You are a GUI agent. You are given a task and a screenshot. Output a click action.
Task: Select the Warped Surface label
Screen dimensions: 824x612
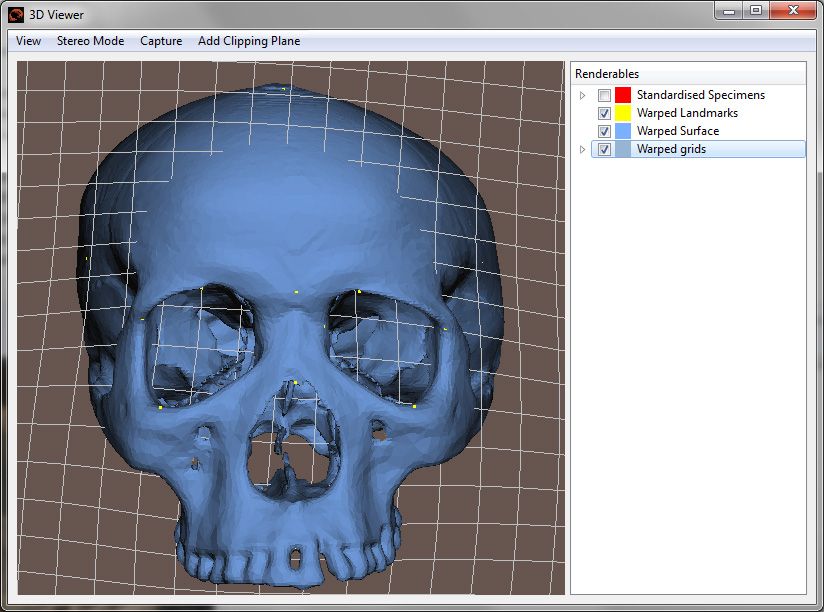[x=678, y=131]
